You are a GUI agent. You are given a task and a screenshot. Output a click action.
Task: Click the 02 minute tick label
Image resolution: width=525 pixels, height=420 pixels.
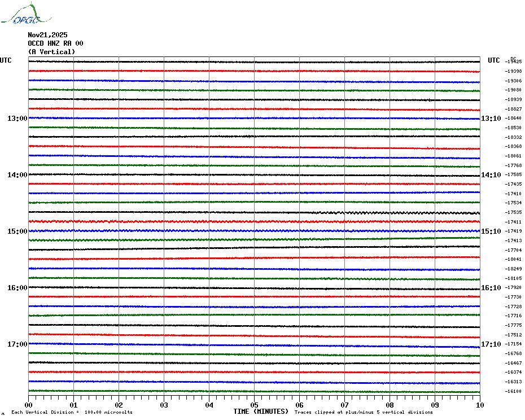coord(119,404)
